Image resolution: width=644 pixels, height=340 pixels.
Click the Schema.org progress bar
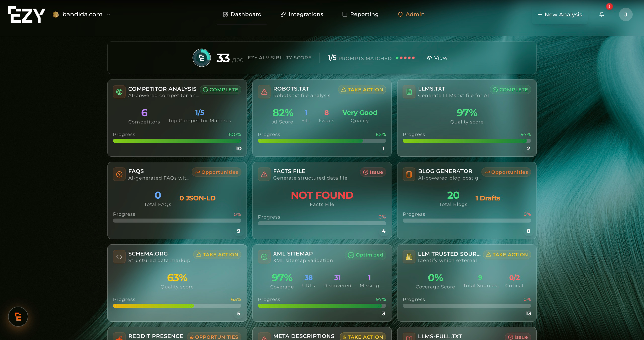pyautogui.click(x=177, y=306)
